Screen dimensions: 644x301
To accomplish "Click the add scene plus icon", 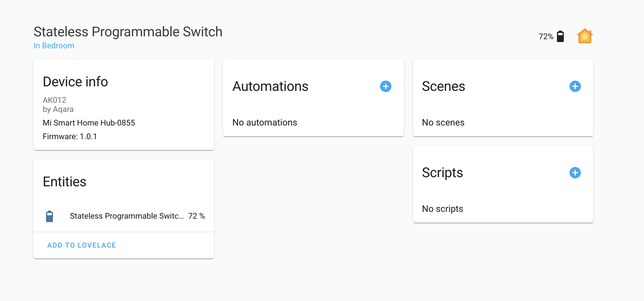I will click(575, 86).
